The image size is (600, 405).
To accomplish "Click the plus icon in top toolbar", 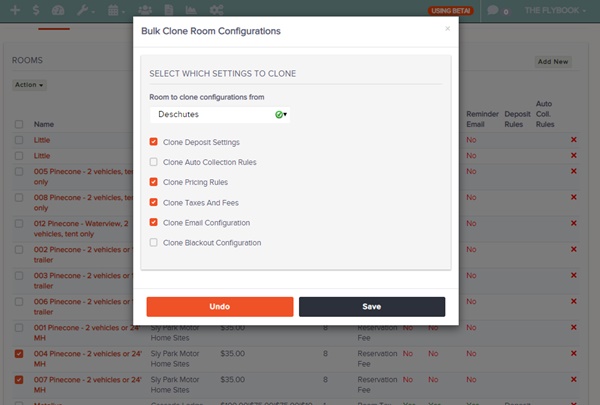I will (15, 10).
